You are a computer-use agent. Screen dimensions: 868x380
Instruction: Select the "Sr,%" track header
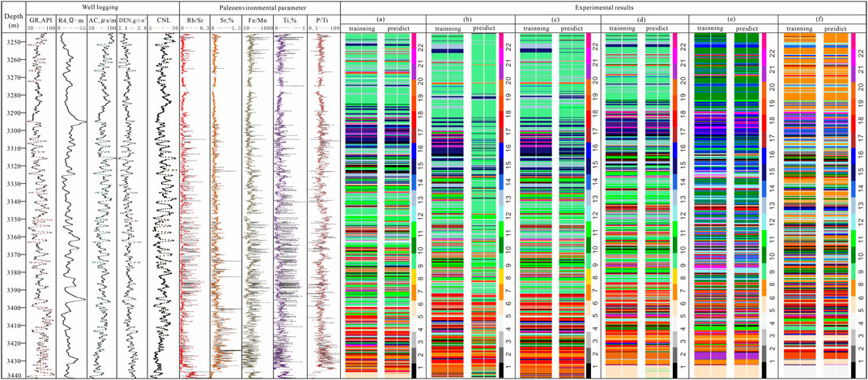(227, 20)
